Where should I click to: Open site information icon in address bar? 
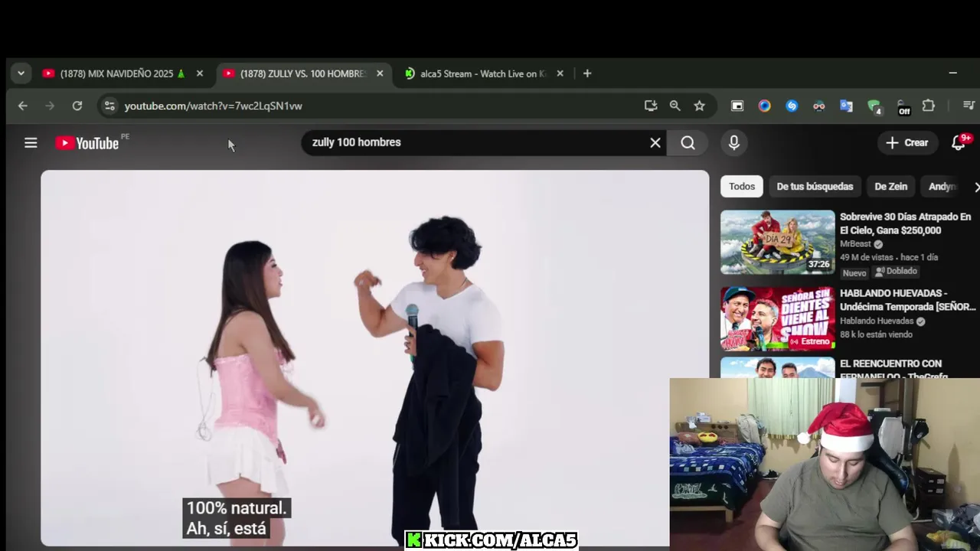click(x=109, y=106)
